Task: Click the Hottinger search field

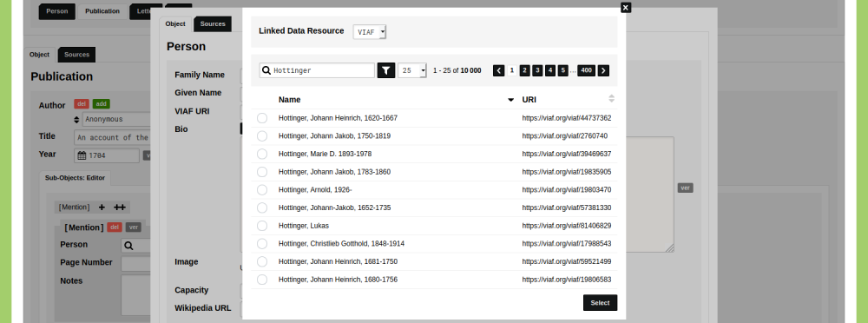Action: [x=317, y=70]
